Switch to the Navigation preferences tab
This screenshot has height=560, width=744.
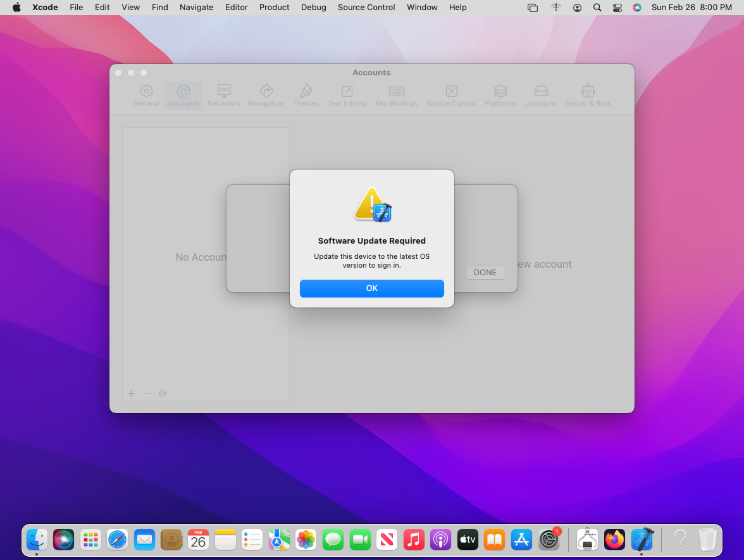click(x=266, y=96)
